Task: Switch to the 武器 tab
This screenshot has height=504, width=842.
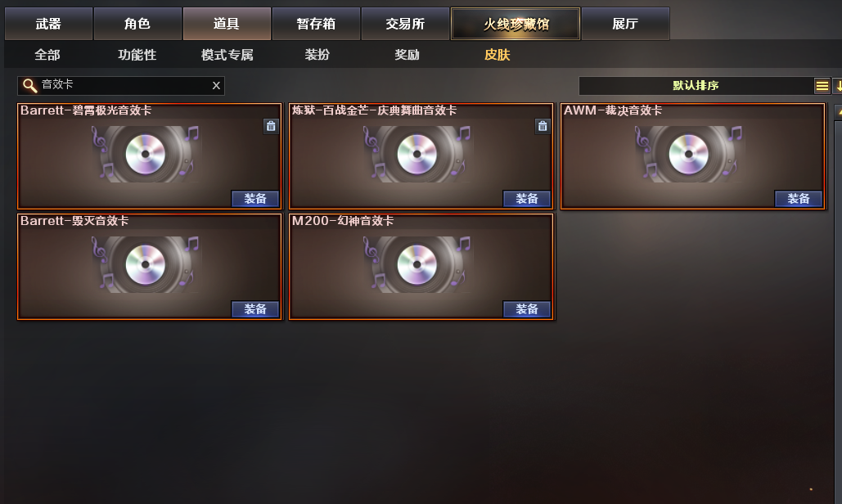Action: pos(49,24)
